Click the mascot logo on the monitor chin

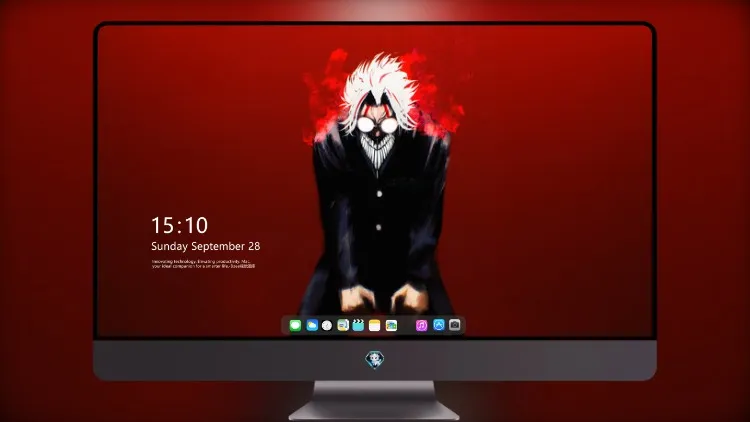375,360
